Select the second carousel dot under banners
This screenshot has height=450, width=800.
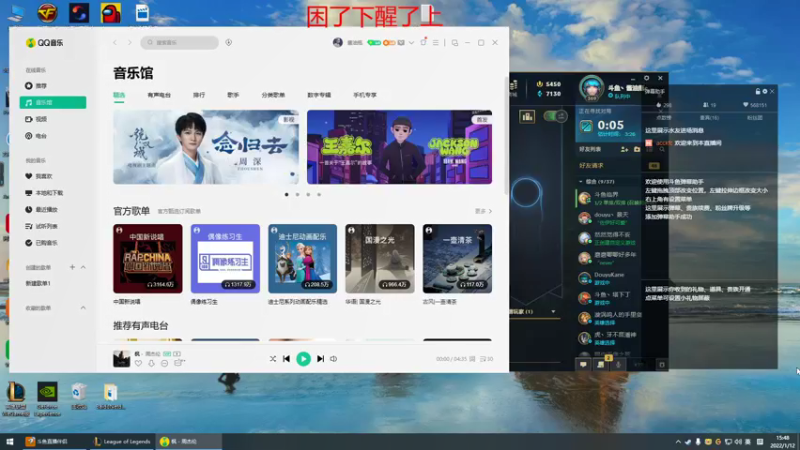(297, 194)
